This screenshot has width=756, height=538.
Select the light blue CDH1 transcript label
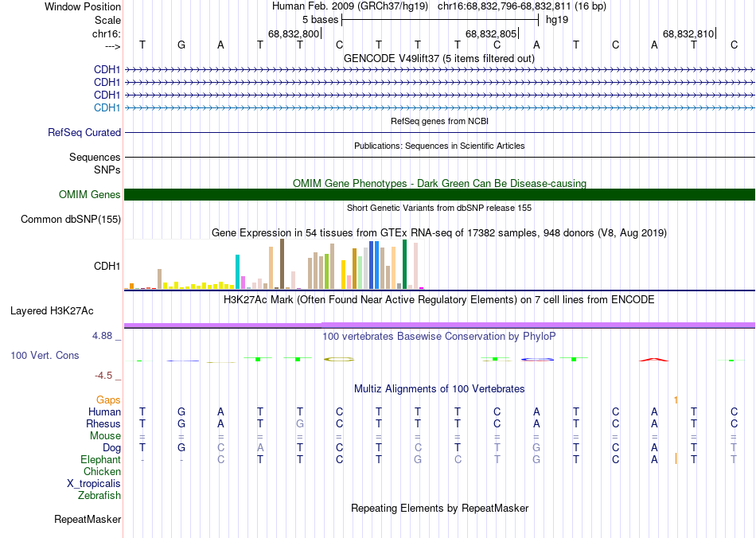tap(107, 107)
